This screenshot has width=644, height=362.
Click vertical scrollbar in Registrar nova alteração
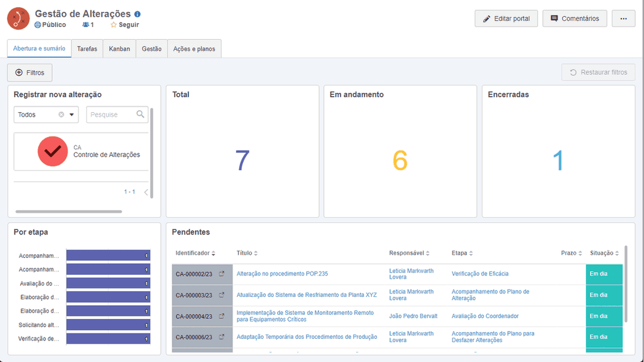pyautogui.click(x=151, y=153)
